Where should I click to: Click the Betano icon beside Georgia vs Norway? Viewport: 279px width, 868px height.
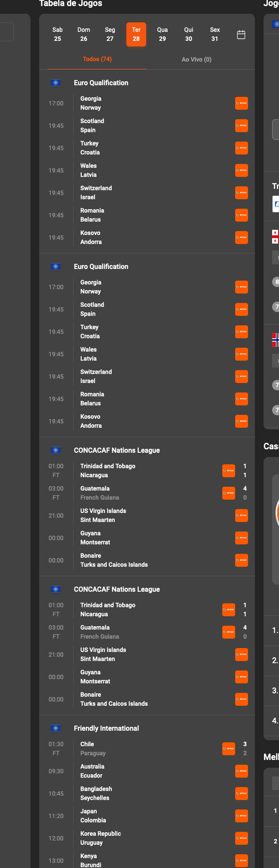point(242,103)
